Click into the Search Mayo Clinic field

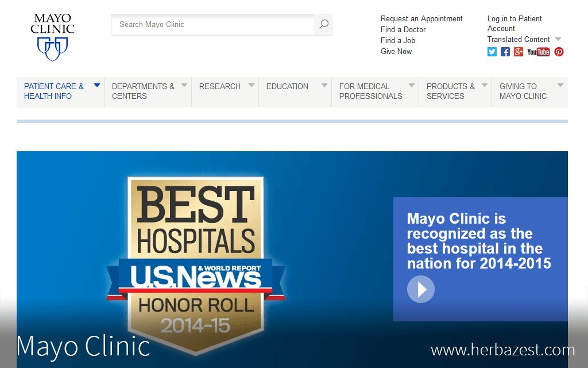tap(212, 24)
